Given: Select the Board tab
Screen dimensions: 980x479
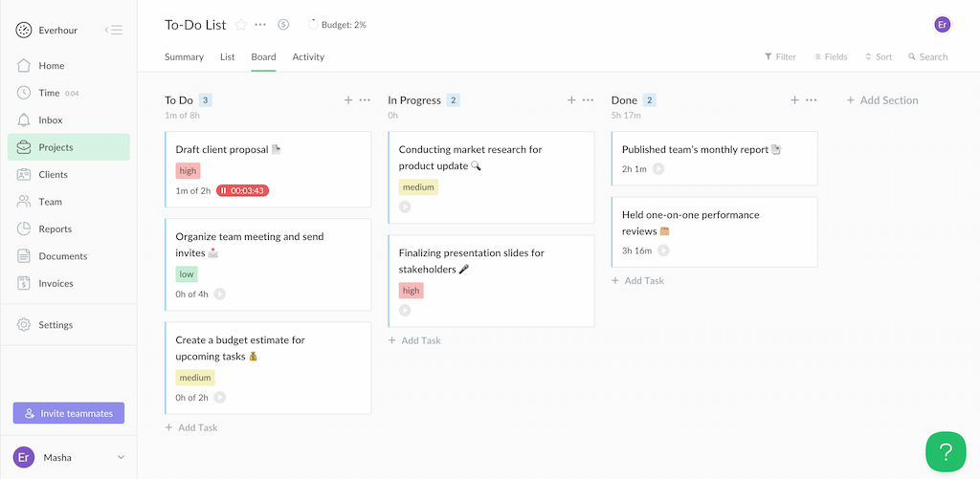Looking at the screenshot, I should (264, 56).
